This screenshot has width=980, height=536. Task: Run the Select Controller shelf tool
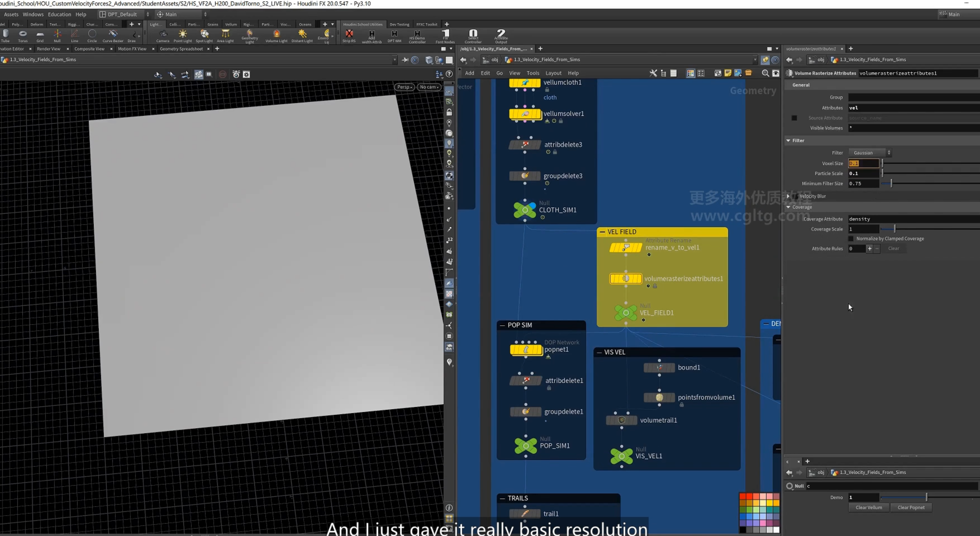click(x=473, y=36)
